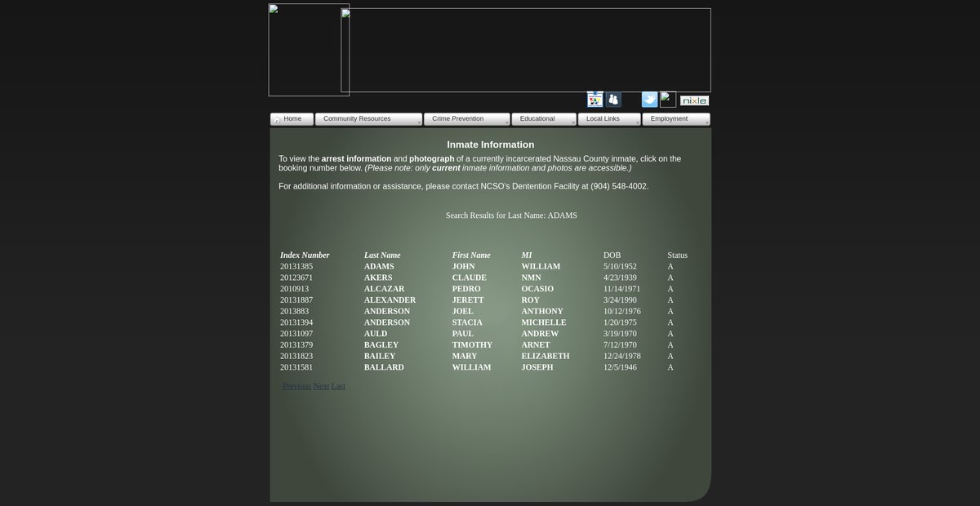
Task: Select last name AKERS in table
Action: click(x=378, y=278)
